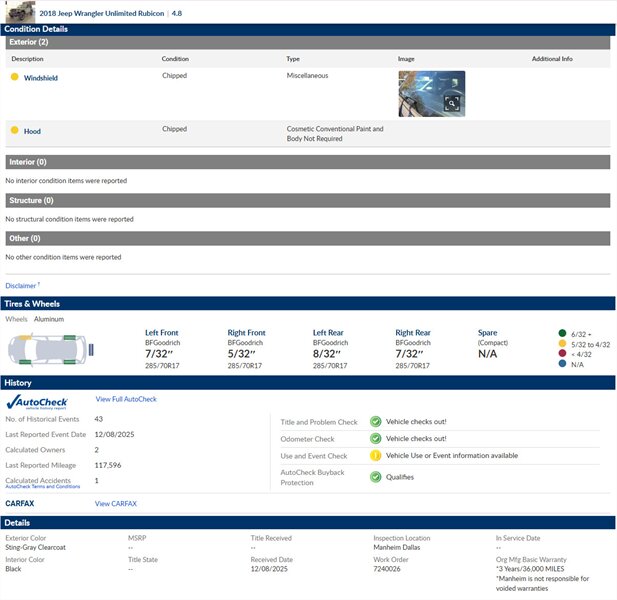
Task: Click the yellow severity dot beside Windshield
Action: click(x=15, y=77)
